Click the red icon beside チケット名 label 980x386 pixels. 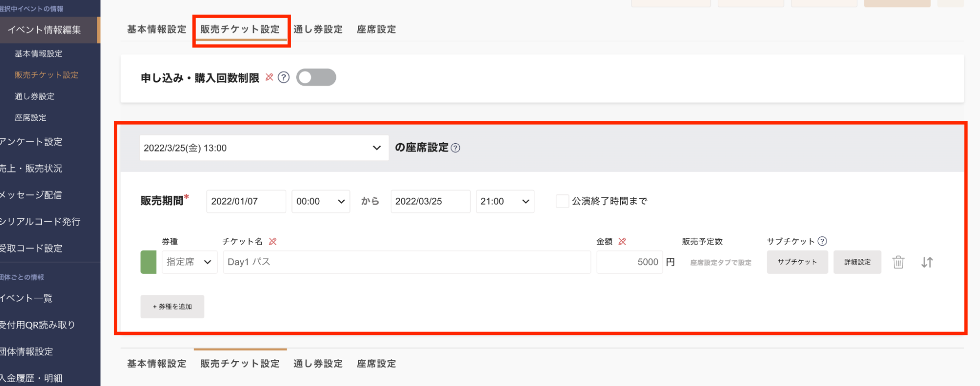273,241
